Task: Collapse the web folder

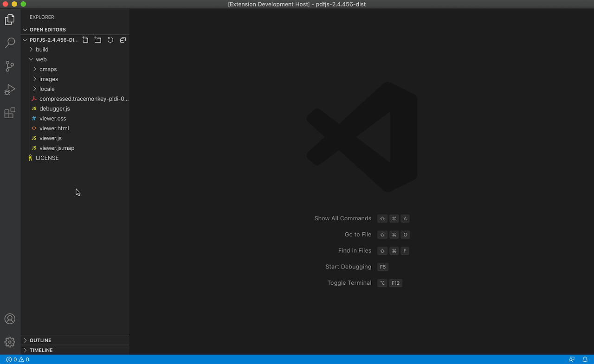Action: click(75, 59)
